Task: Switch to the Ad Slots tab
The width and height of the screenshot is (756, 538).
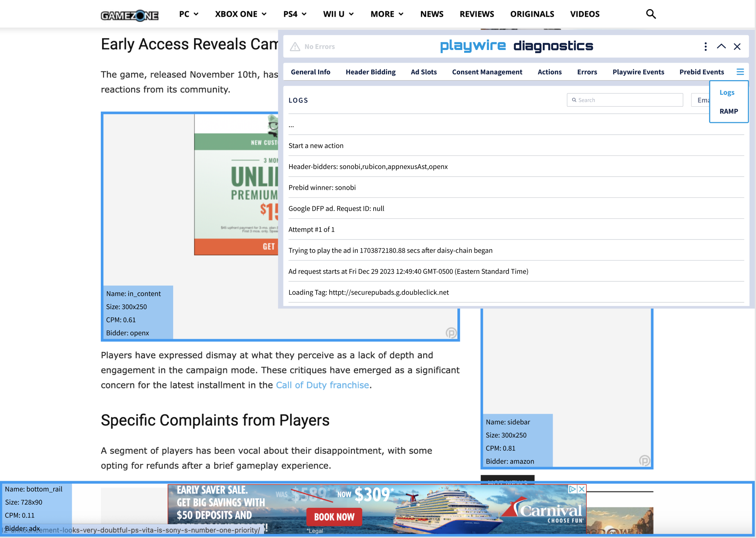Action: 424,72
